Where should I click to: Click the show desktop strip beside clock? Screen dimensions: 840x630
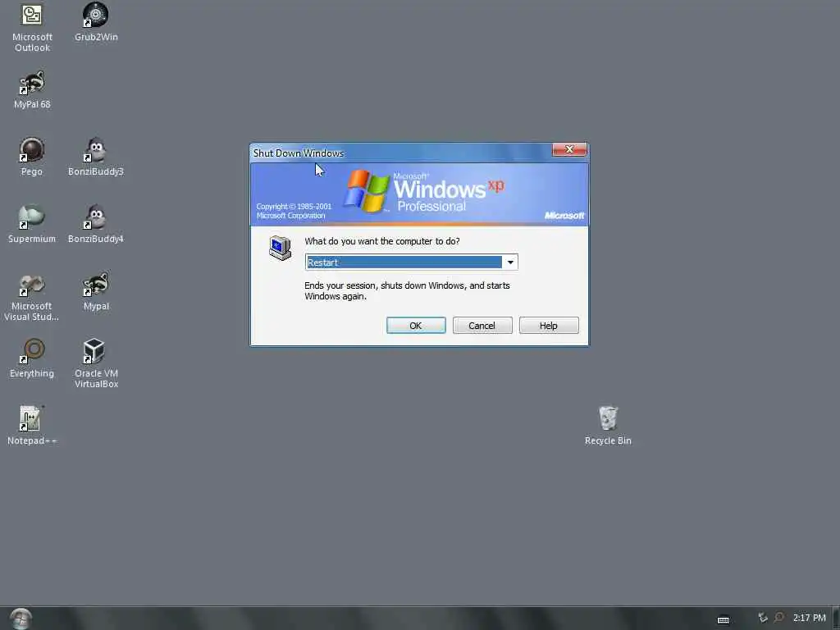pyautogui.click(x=836, y=619)
